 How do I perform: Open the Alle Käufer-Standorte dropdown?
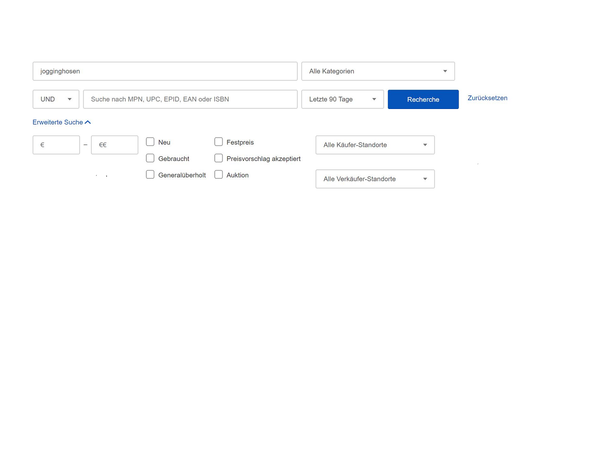tap(375, 145)
